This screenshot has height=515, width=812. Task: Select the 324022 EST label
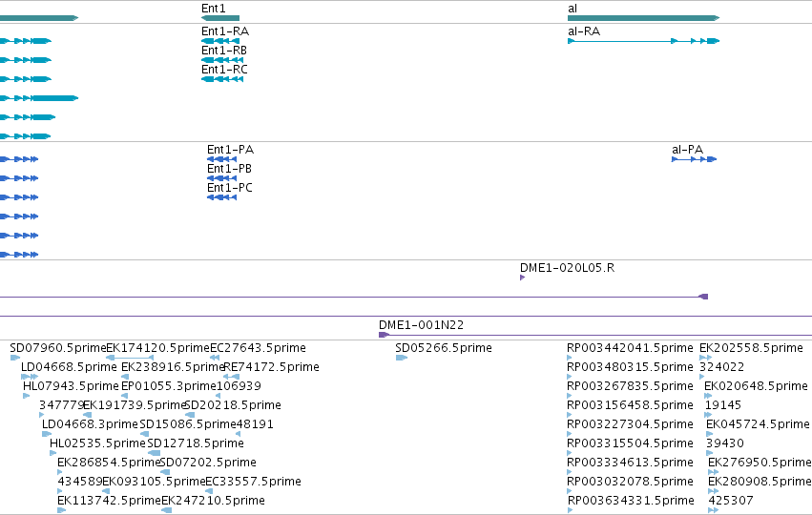point(722,367)
